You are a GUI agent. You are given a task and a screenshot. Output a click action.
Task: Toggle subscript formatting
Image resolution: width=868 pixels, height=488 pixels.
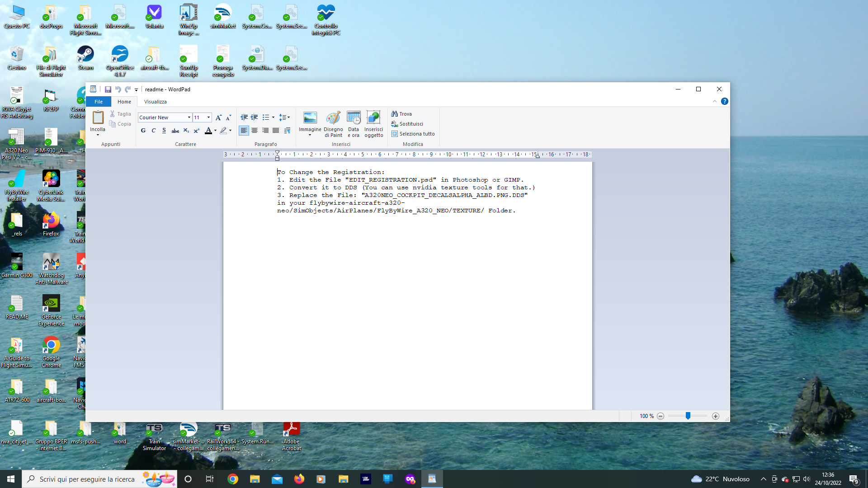point(186,131)
